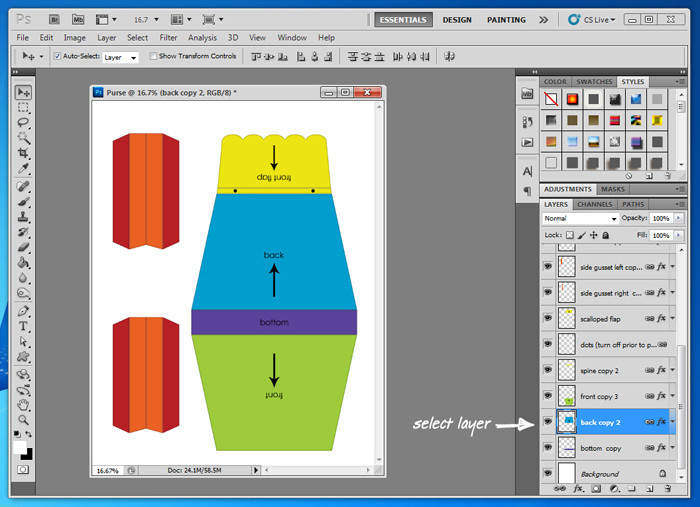Toggle Quick Mask mode icon
The height and width of the screenshot is (507, 700).
[23, 470]
